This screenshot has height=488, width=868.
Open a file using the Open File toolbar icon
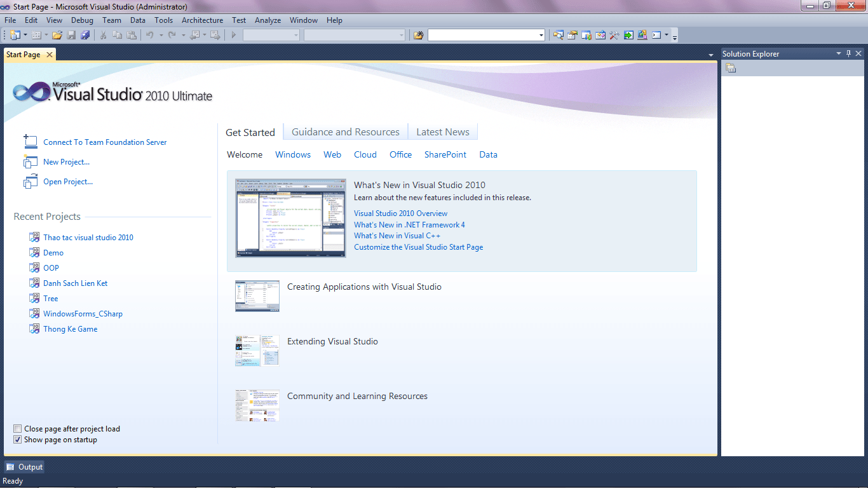click(58, 35)
